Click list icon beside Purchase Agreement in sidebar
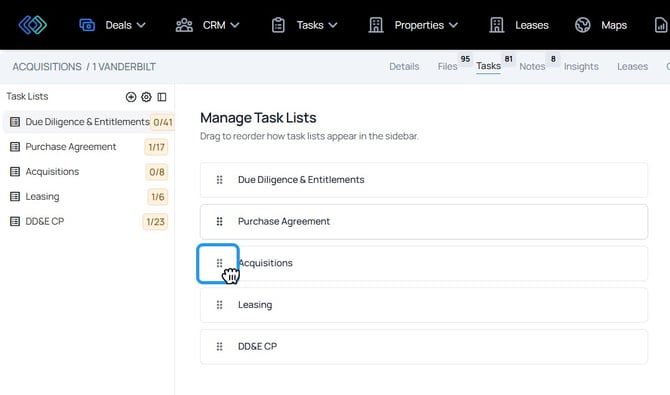670x395 pixels. (x=15, y=147)
